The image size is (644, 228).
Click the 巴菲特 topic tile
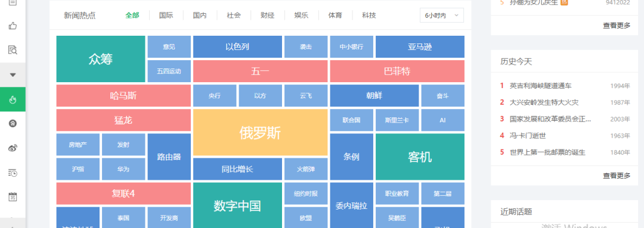[397, 71]
